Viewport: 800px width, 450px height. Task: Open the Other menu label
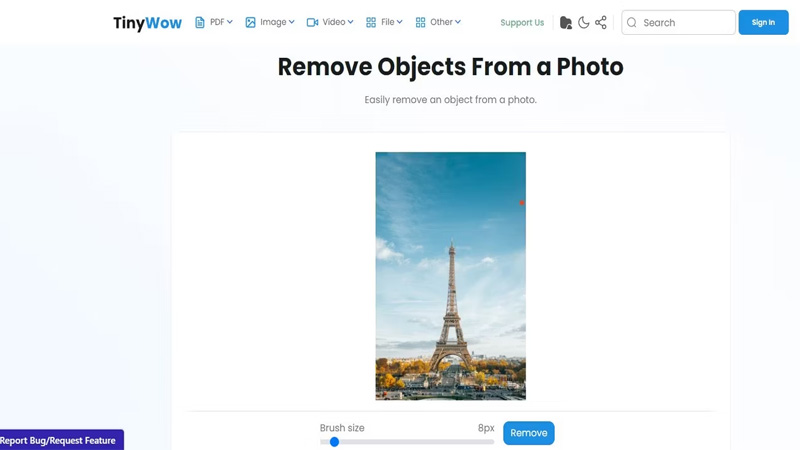point(440,22)
